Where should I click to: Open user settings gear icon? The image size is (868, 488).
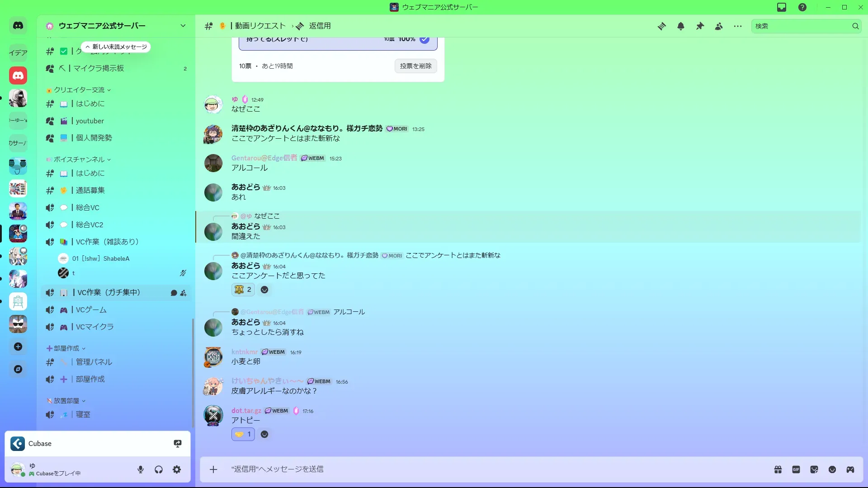click(x=177, y=469)
